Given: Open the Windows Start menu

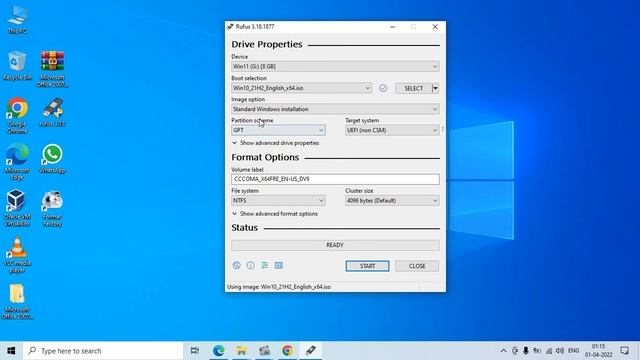Looking at the screenshot, I should [x=11, y=351].
